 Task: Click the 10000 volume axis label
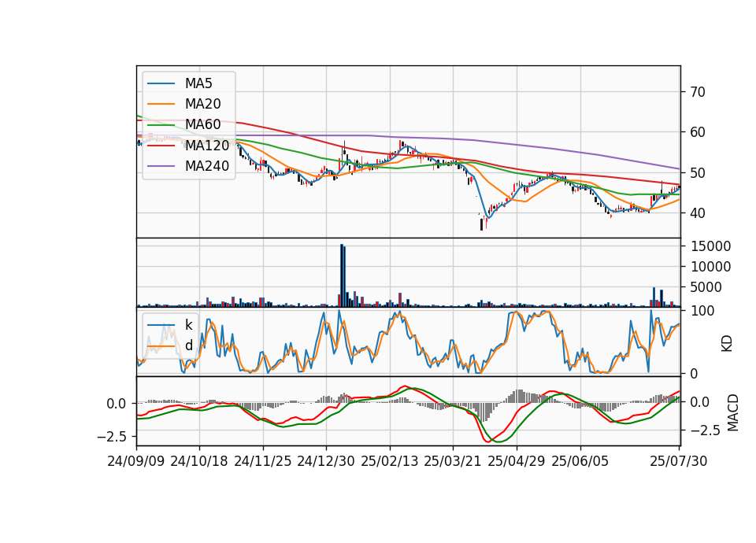710,267
